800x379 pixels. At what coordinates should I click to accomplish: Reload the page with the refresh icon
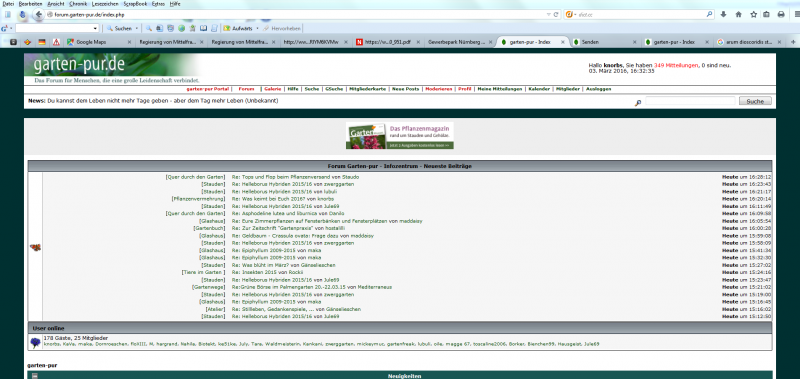click(x=556, y=15)
